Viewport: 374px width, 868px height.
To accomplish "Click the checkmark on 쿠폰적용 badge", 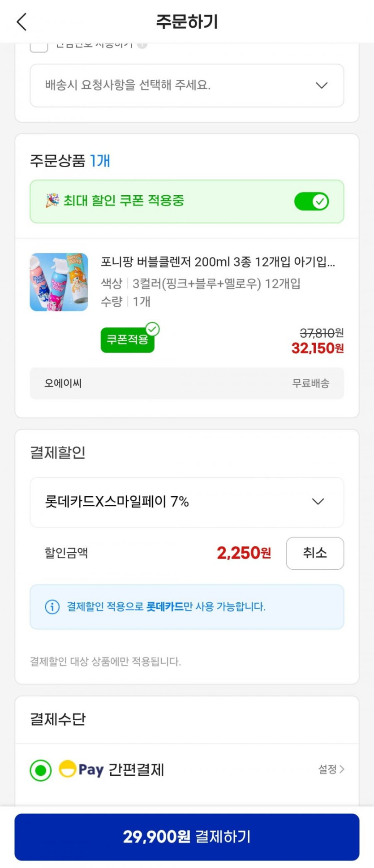I will pos(152,330).
